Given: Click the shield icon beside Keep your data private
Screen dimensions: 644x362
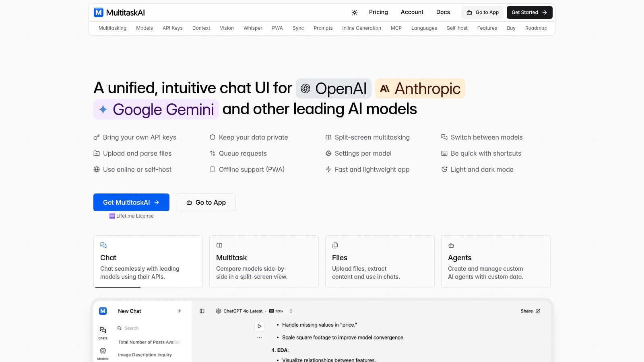Looking at the screenshot, I should (x=213, y=137).
